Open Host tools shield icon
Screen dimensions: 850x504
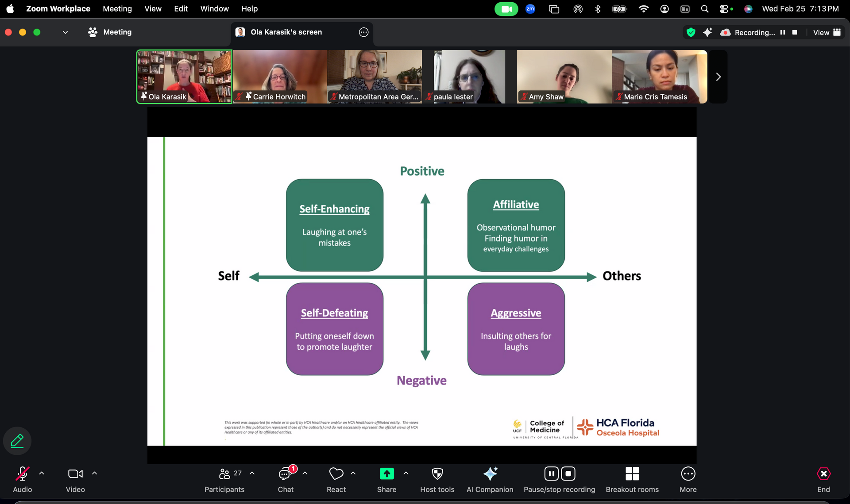(x=437, y=474)
